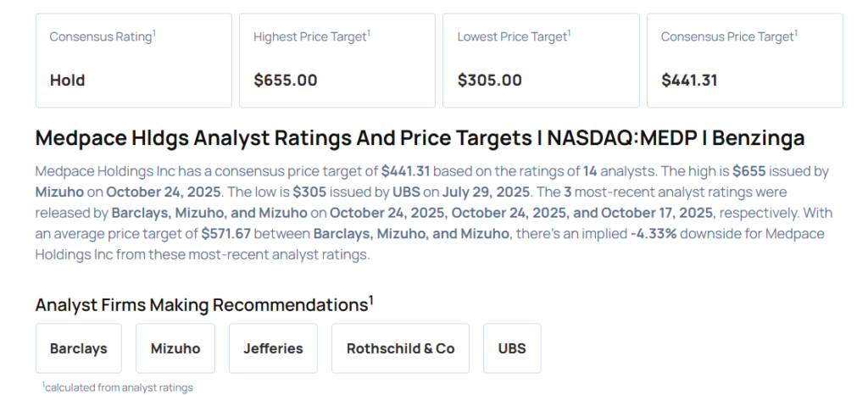The width and height of the screenshot is (868, 395).
Task: Click the Medpace Hldgs Analyst Ratings heading
Action: (420, 138)
